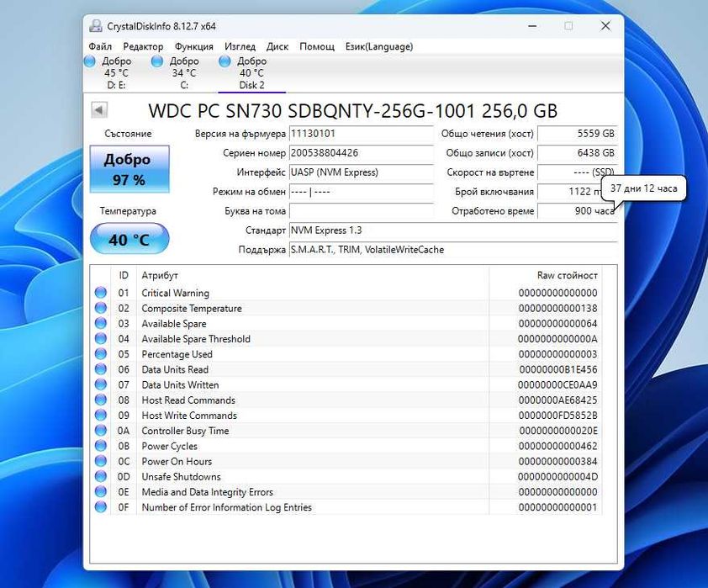Click the total host writes value 6438 GB
Viewport: 708px width, 588px height.
pyautogui.click(x=577, y=153)
